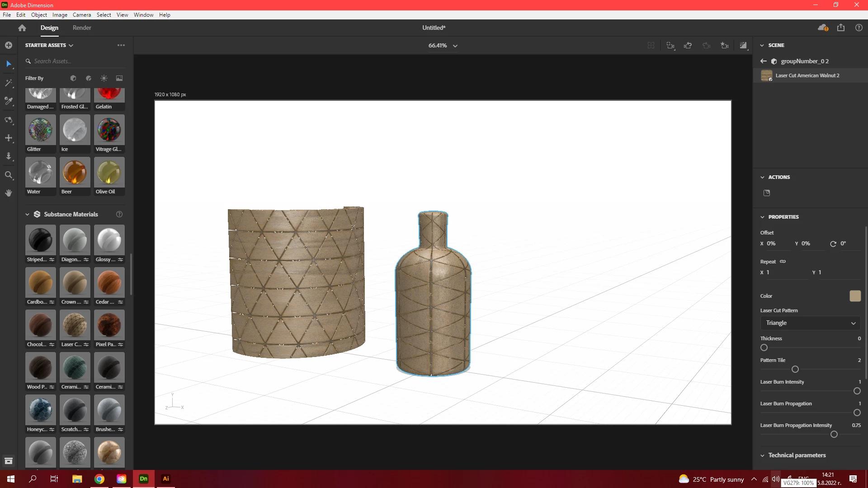Select the Orbit camera tool

(9, 120)
